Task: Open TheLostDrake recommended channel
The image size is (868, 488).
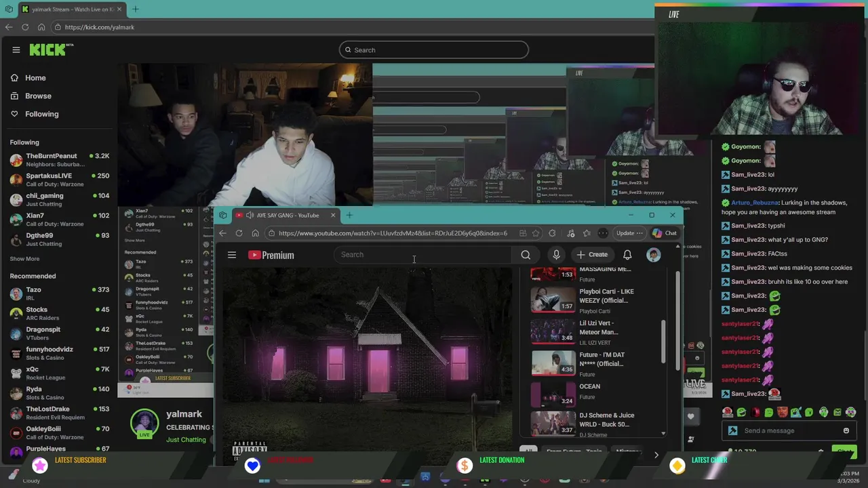Action: (x=59, y=413)
